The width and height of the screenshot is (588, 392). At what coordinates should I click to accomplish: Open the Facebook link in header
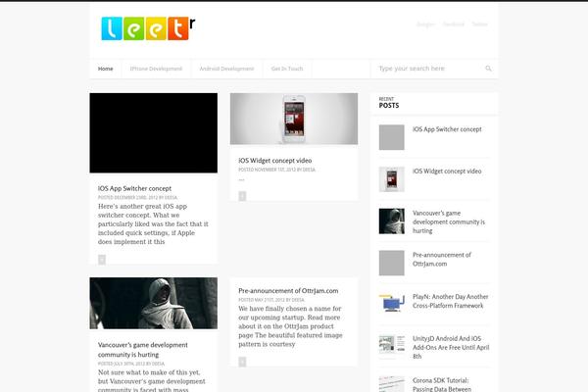[x=454, y=24]
